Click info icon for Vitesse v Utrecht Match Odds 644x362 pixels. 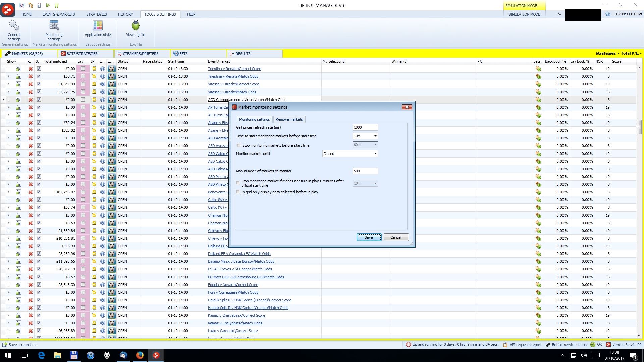103,92
